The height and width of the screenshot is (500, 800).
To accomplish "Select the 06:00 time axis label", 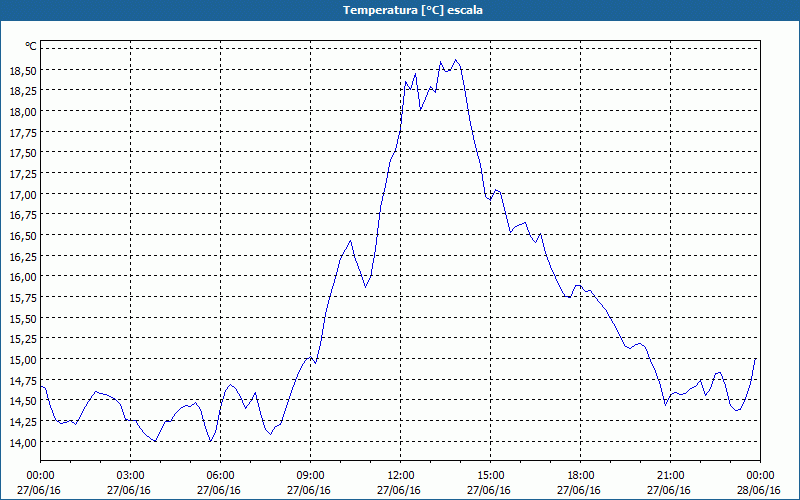I will pyautogui.click(x=220, y=476).
